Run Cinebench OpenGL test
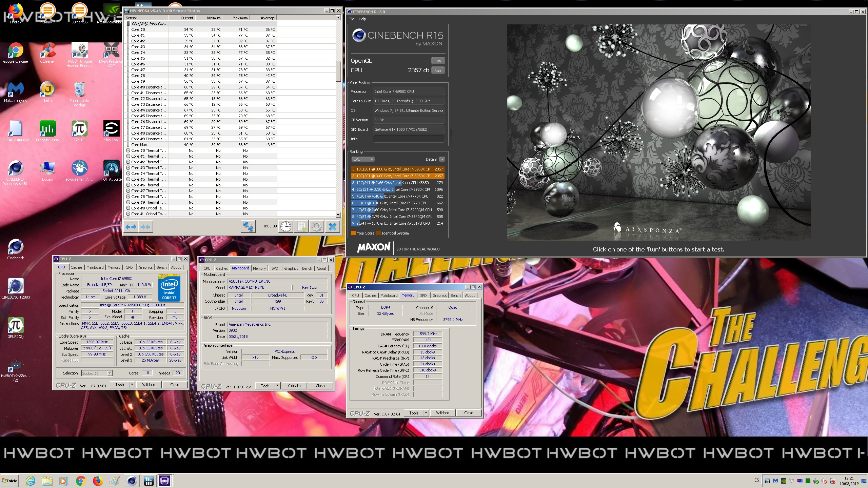 438,61
